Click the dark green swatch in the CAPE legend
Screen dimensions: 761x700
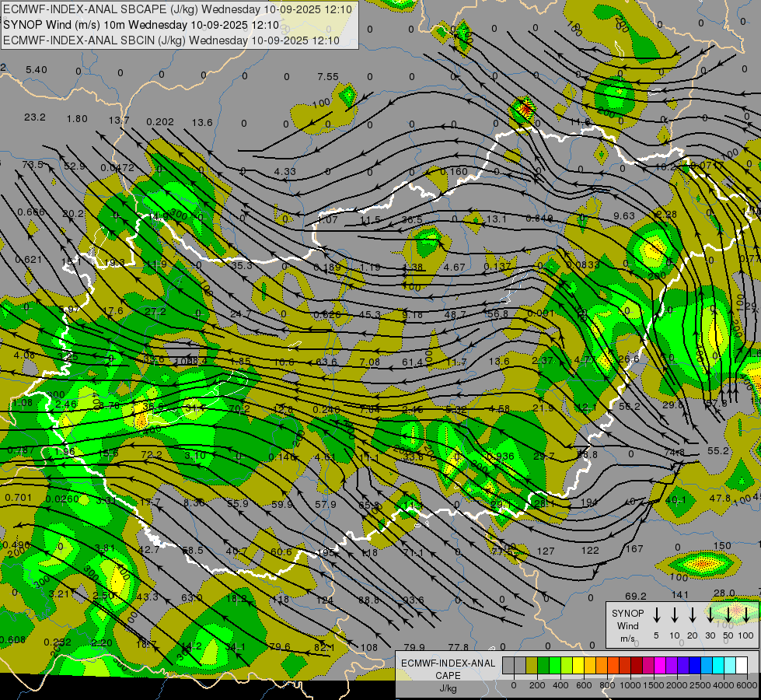click(x=543, y=666)
